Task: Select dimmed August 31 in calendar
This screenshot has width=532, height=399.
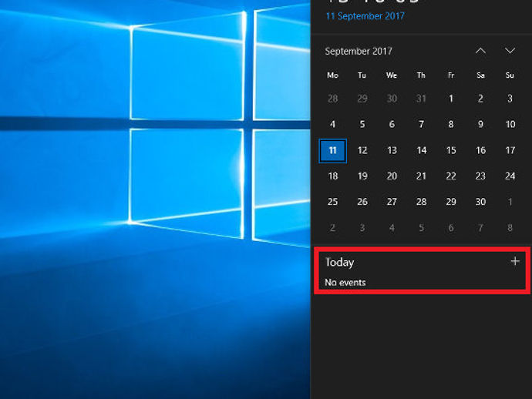Action: point(422,99)
